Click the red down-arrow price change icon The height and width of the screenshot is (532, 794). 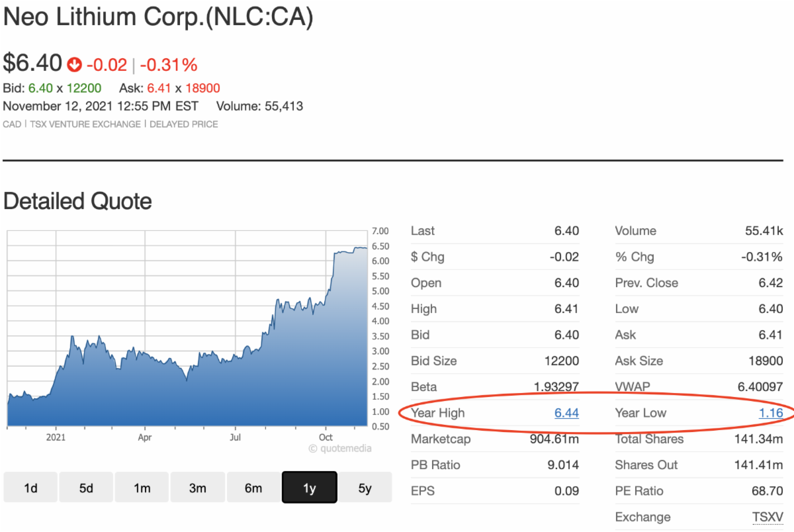pyautogui.click(x=73, y=65)
